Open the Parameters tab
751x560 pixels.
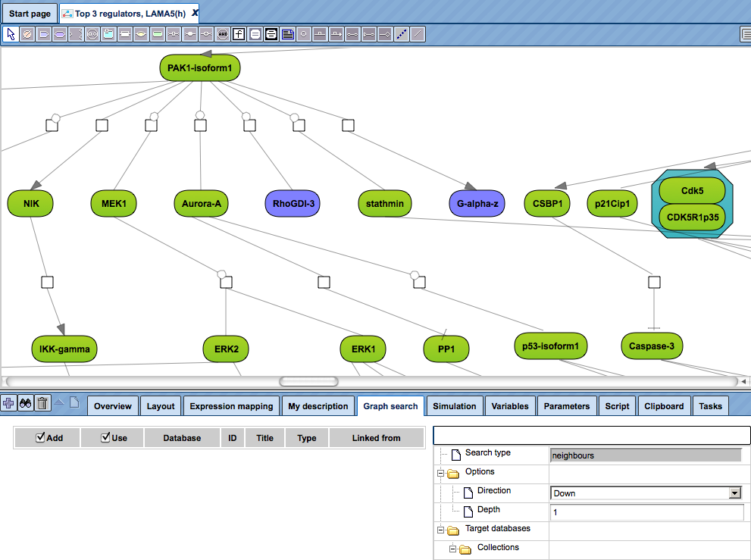click(x=567, y=405)
